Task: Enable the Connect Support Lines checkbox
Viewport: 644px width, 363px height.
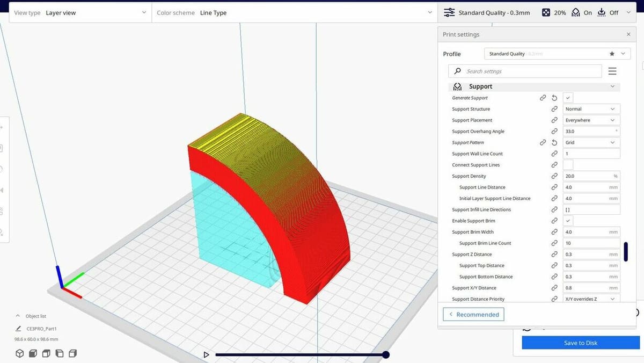Action: [568, 165]
